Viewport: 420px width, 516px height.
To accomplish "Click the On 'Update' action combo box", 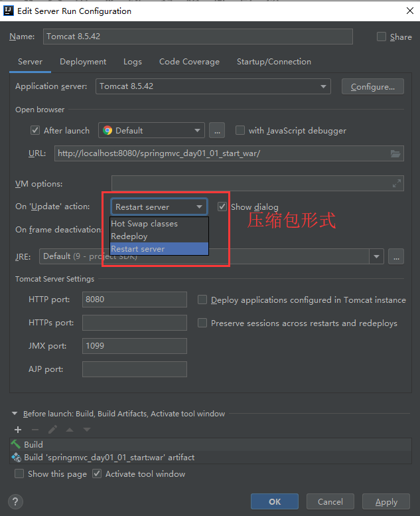I will coord(159,207).
